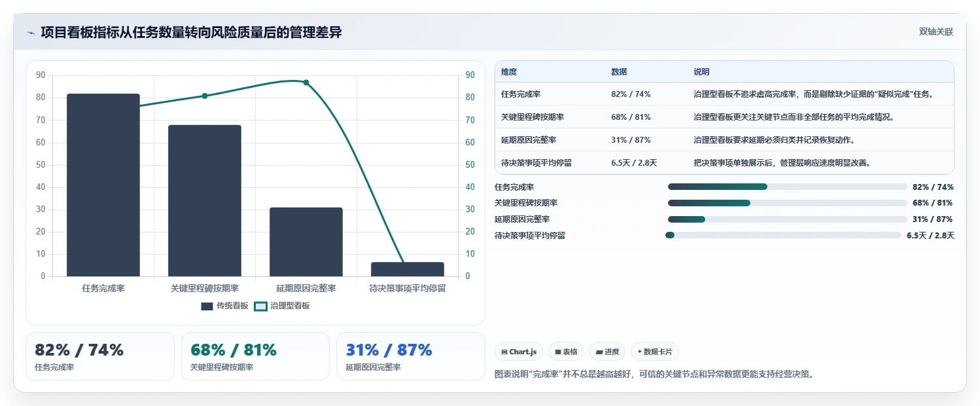980x406 pixels.
Task: Click the line point at 87 peak
Action: point(306,83)
